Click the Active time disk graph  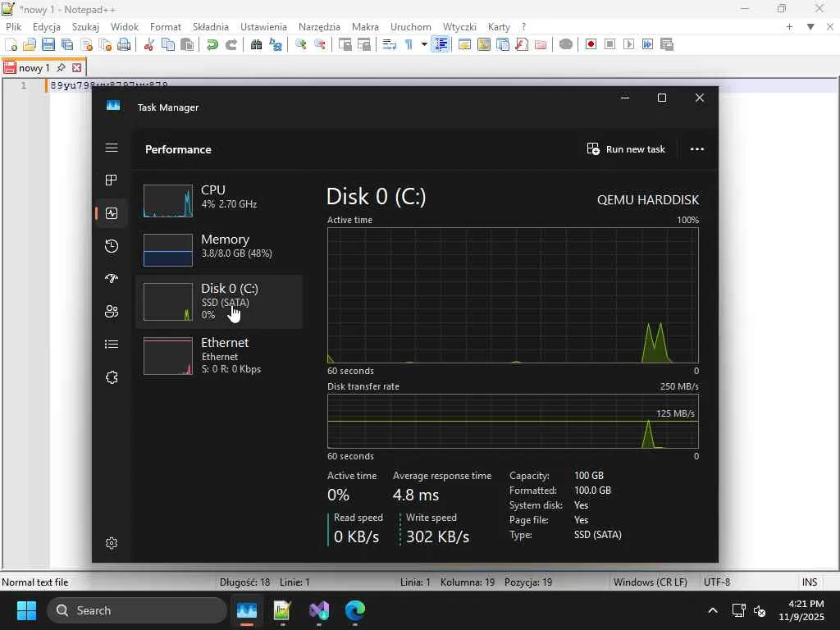(x=513, y=295)
